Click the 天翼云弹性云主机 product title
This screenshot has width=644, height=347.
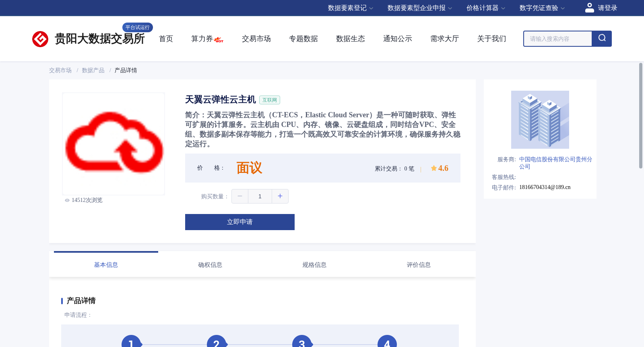221,100
